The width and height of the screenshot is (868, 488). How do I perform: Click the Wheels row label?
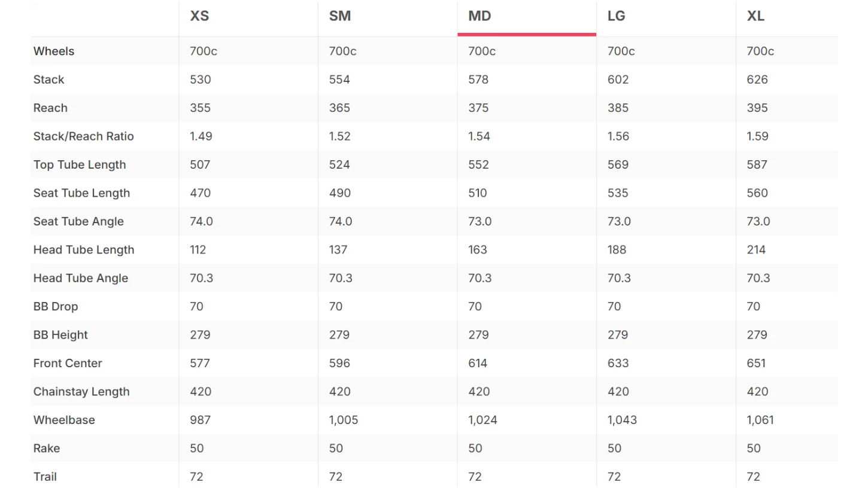(x=54, y=51)
